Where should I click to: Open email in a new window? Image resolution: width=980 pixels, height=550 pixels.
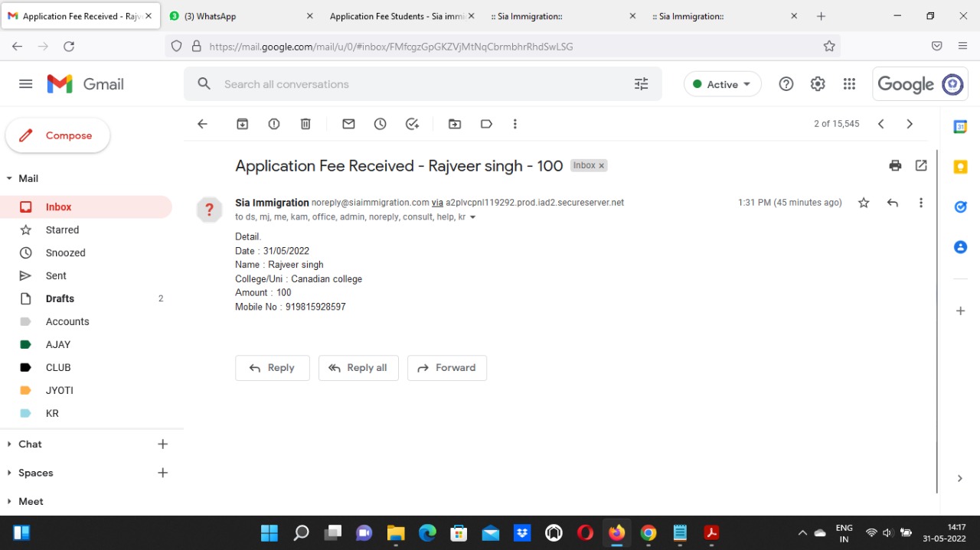[921, 165]
